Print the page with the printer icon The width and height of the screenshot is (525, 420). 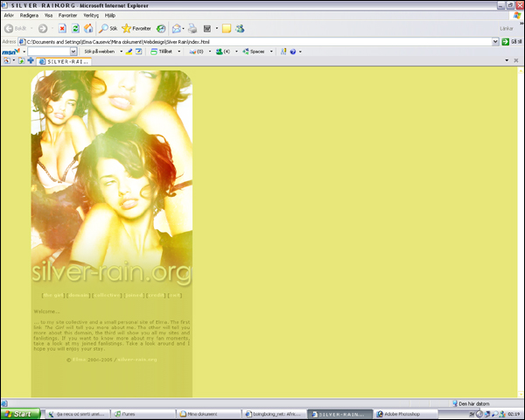192,29
